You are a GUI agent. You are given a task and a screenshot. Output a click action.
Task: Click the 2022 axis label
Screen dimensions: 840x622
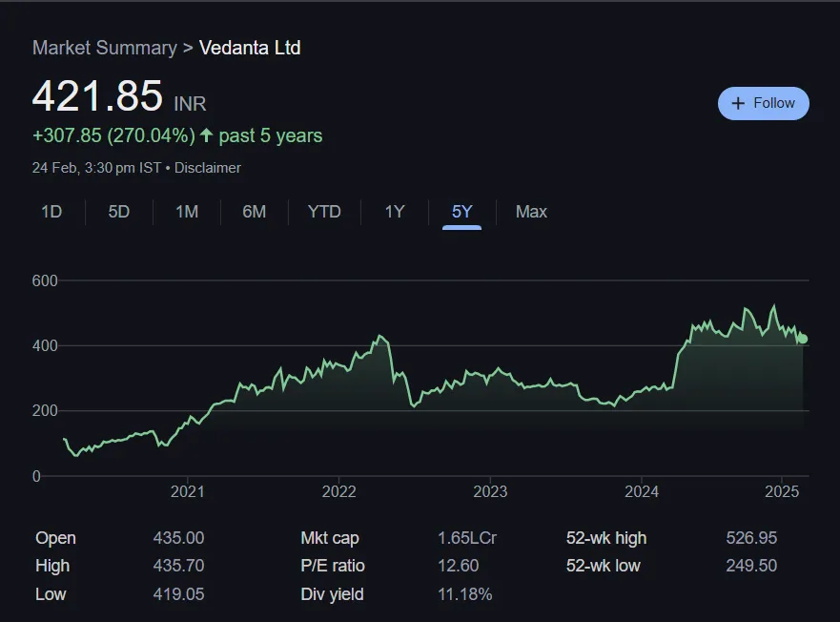pyautogui.click(x=339, y=491)
